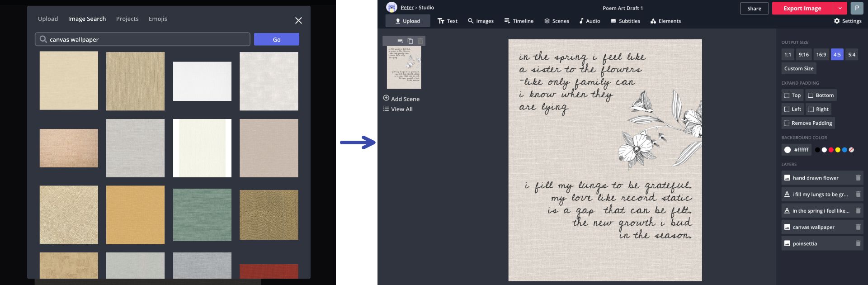868x285 pixels.
Task: Open the Images search tool
Action: click(481, 21)
